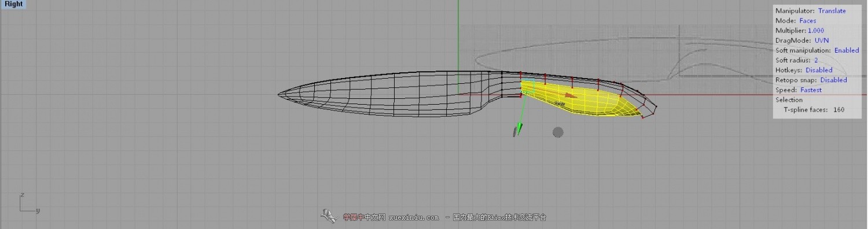The width and height of the screenshot is (868, 229).
Task: Click the z-y world axis icon
Action: point(28,203)
